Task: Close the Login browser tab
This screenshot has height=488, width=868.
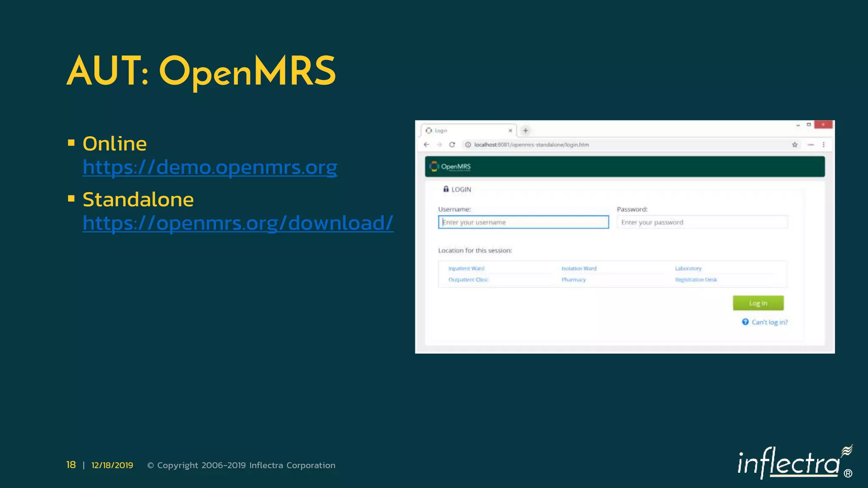Action: pyautogui.click(x=510, y=130)
